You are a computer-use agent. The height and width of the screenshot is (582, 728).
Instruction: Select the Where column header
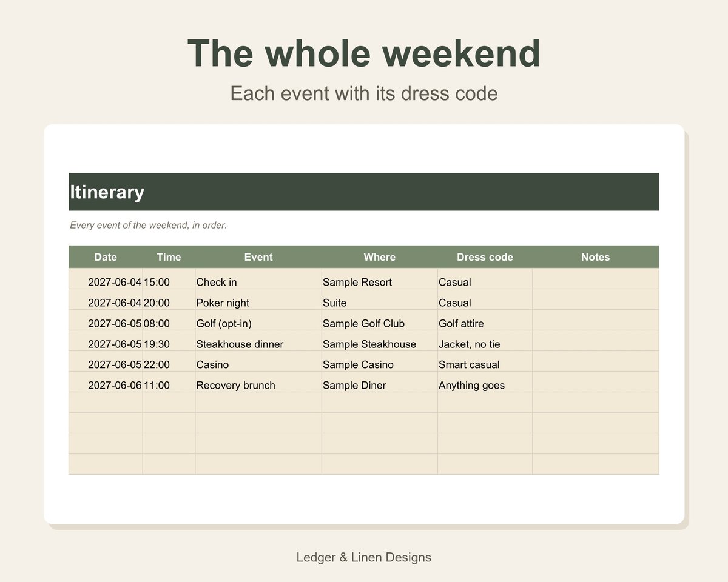380,257
